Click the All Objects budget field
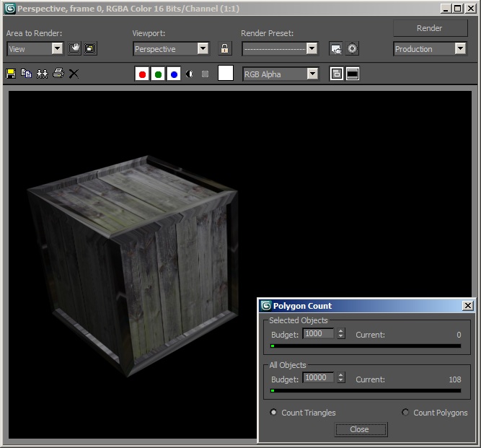Image resolution: width=481 pixels, height=448 pixels. pyautogui.click(x=318, y=378)
